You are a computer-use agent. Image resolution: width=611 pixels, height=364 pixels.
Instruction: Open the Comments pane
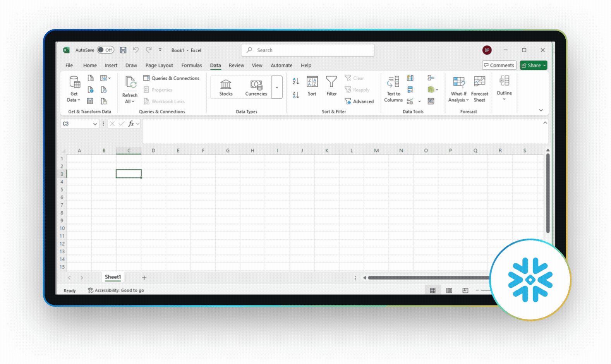(x=499, y=65)
